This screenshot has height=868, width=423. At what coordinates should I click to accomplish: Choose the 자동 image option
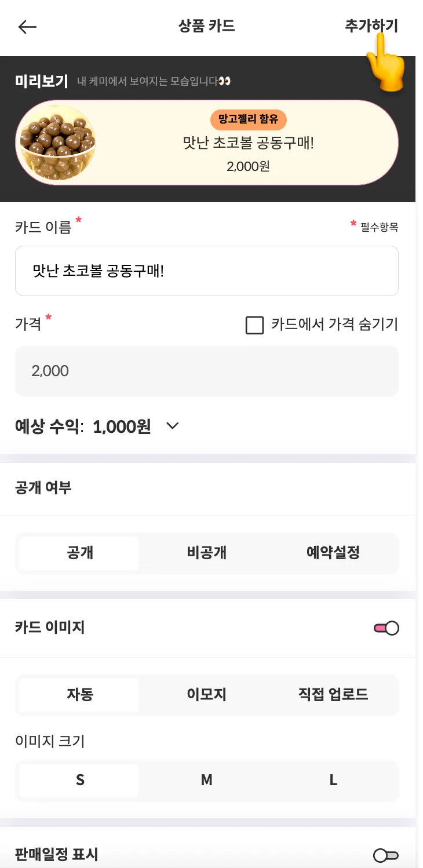point(79,694)
